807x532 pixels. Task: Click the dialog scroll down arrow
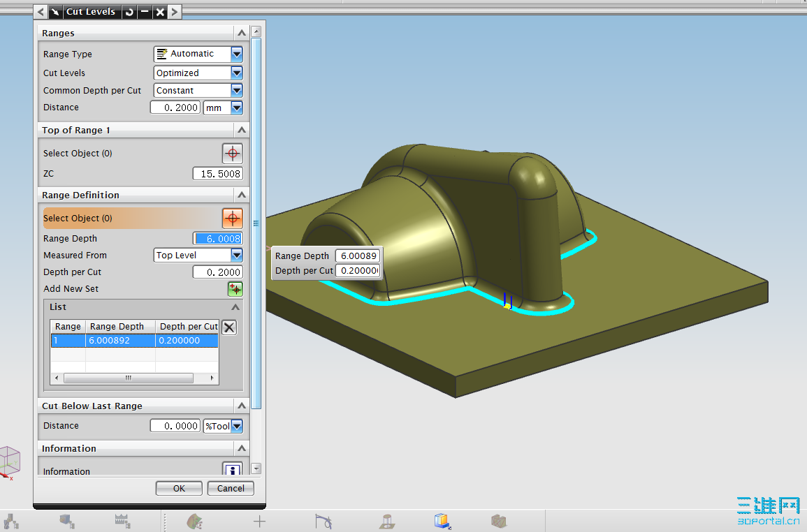[x=256, y=468]
